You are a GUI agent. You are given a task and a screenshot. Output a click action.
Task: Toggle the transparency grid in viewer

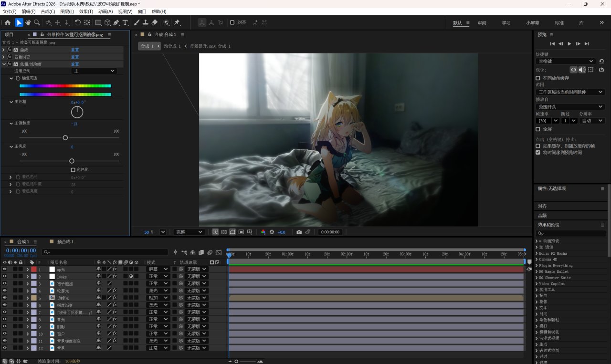[224, 232]
